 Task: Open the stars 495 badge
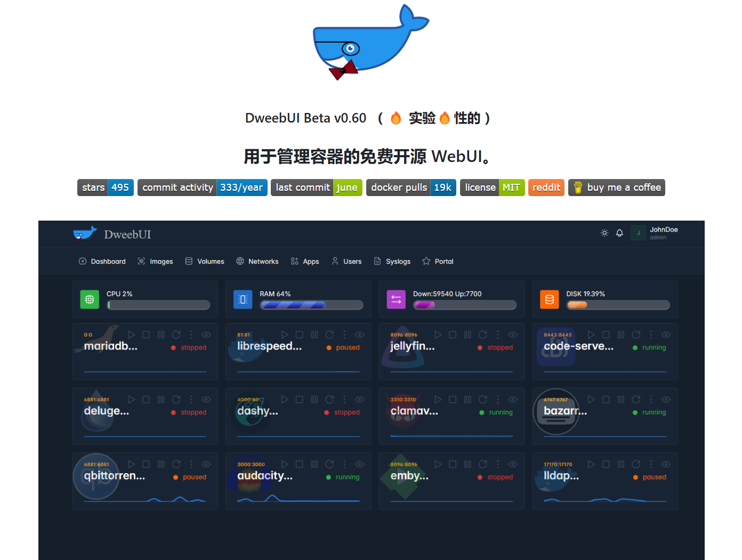pyautogui.click(x=106, y=188)
